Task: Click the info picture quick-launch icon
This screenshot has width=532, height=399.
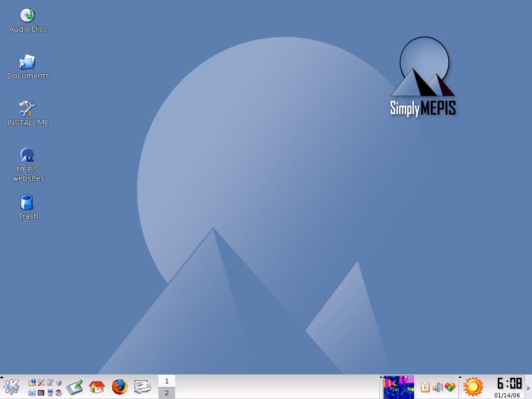Action: (32, 382)
